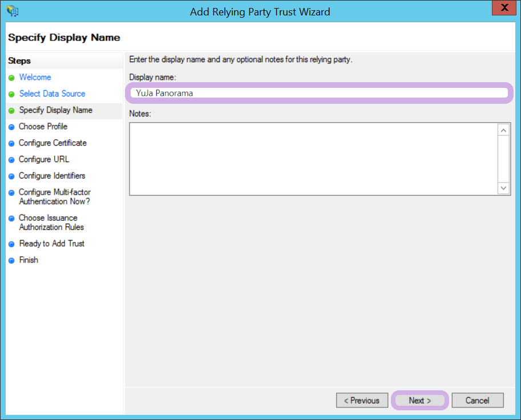
Task: Click the blue bullet beside Finish
Action: pyautogui.click(x=11, y=260)
